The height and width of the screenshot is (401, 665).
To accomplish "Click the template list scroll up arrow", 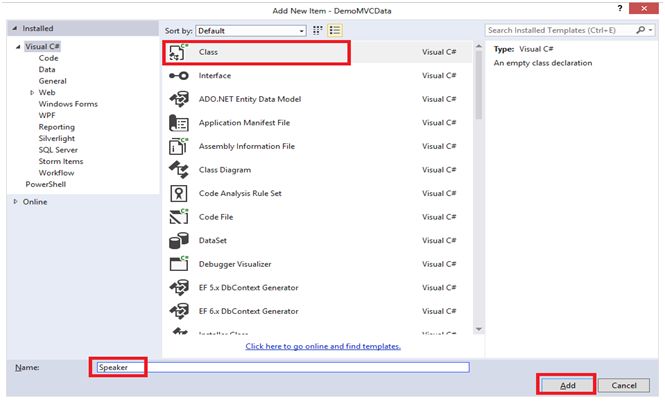I will coord(479,46).
